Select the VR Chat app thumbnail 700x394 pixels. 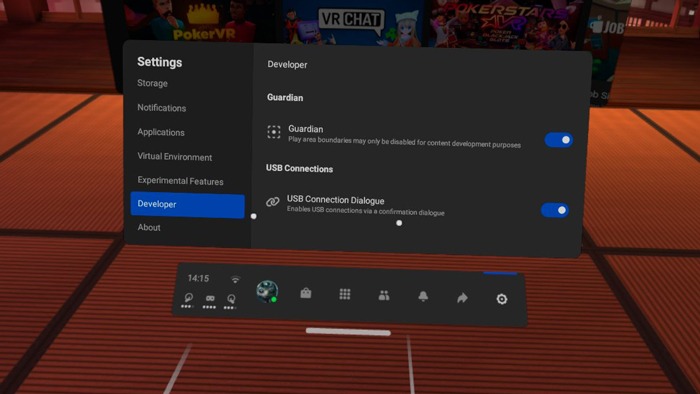pos(351,22)
